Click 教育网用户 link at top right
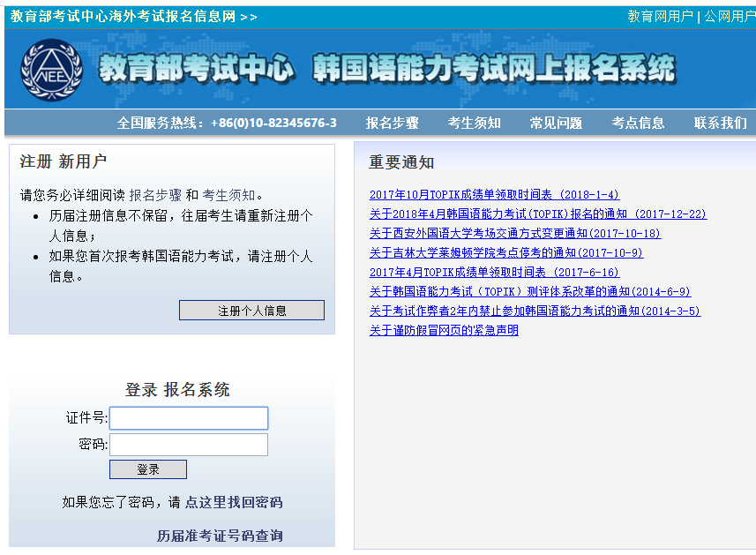Viewport: 756px width, 555px height. tap(660, 16)
